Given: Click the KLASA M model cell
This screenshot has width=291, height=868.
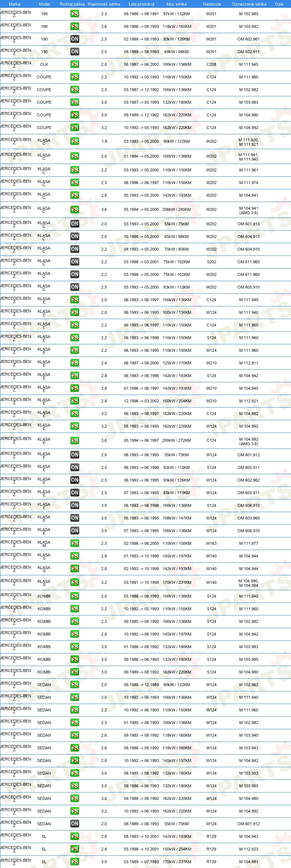Looking at the screenshot, I should point(44,544).
